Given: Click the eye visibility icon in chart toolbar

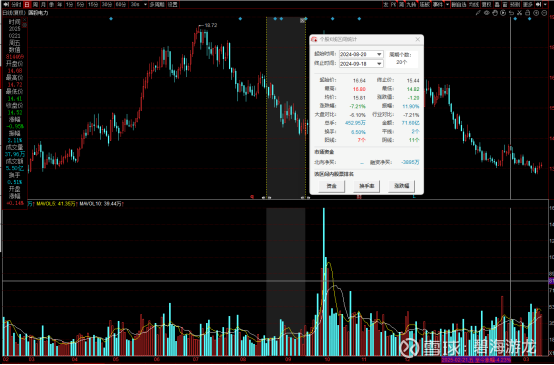Looking at the screenshot, I should [x=487, y=13].
